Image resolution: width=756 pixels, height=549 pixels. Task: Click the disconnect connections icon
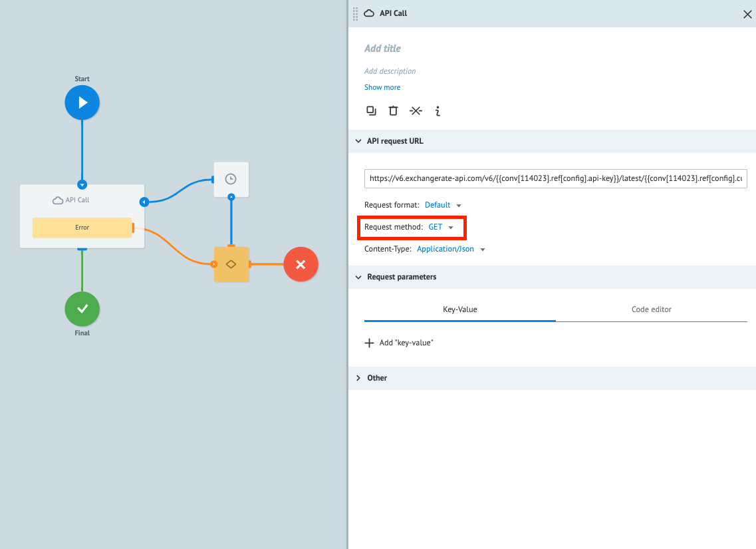point(416,110)
